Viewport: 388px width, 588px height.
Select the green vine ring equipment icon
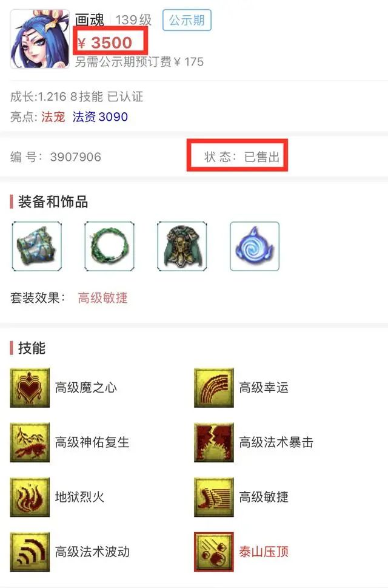click(x=109, y=246)
